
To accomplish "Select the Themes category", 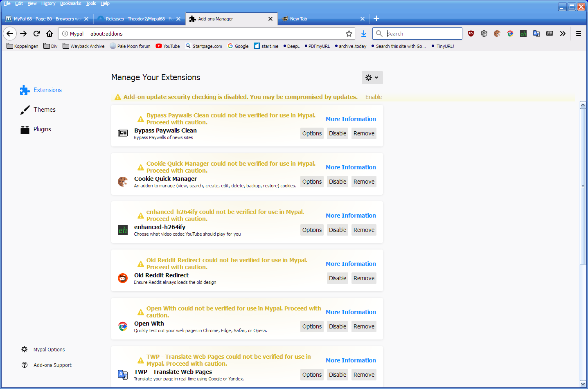I will pos(38,110).
